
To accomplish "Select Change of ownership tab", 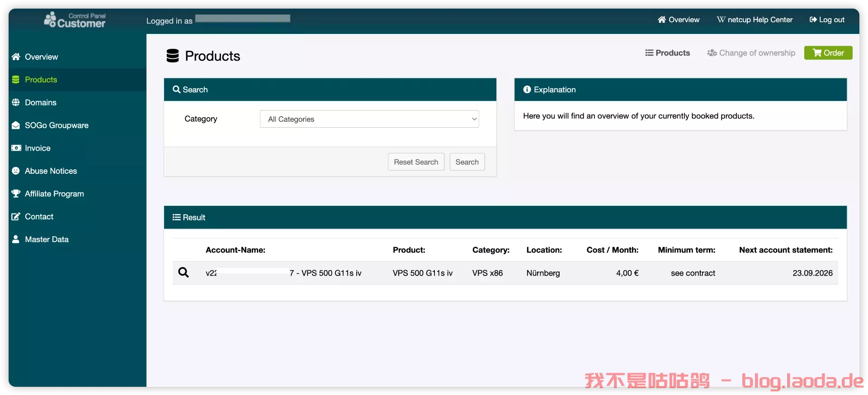I will [x=751, y=53].
